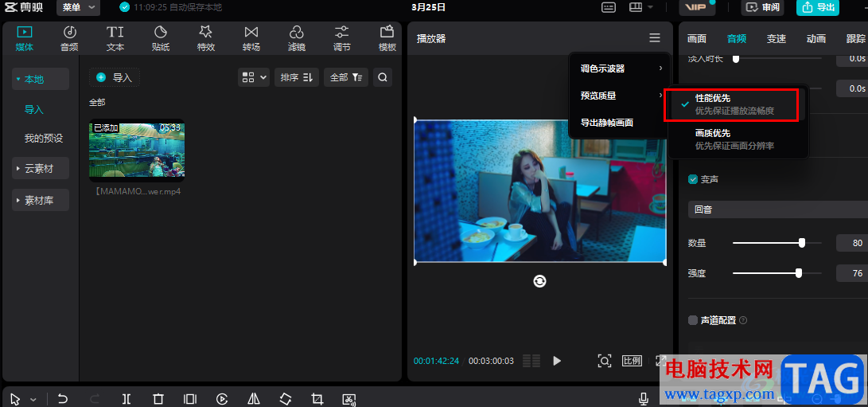This screenshot has height=407, width=868.
Task: Switch to the 画面 properties tab
Action: [696, 38]
